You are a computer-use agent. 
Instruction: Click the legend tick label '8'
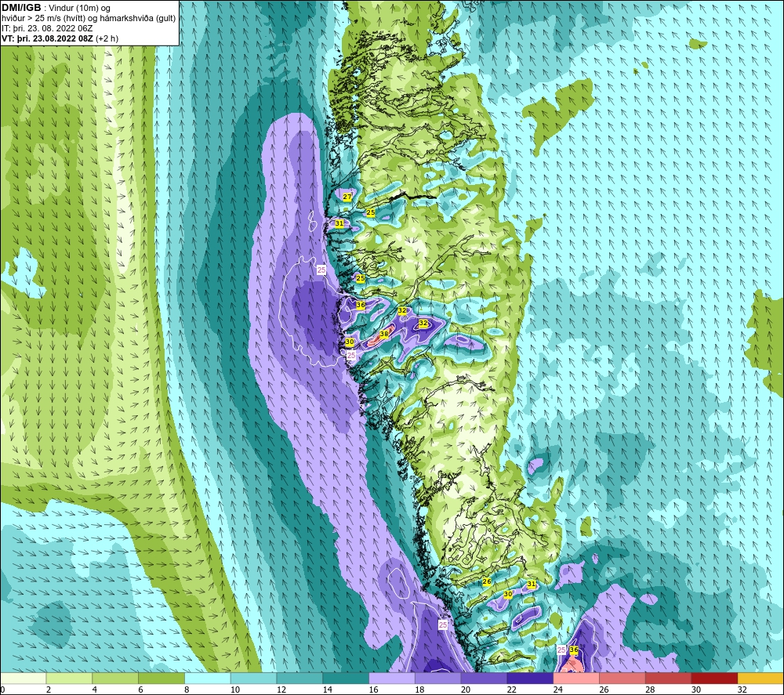point(187,690)
